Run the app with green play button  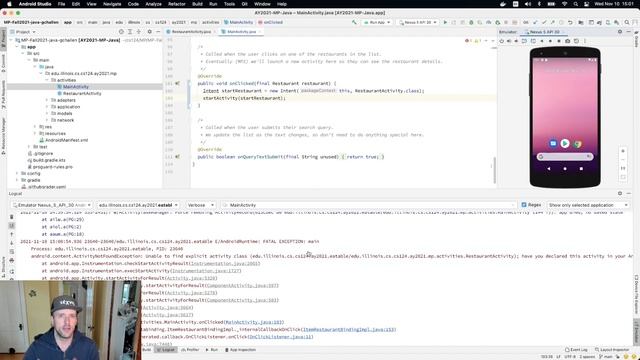tap(445, 22)
